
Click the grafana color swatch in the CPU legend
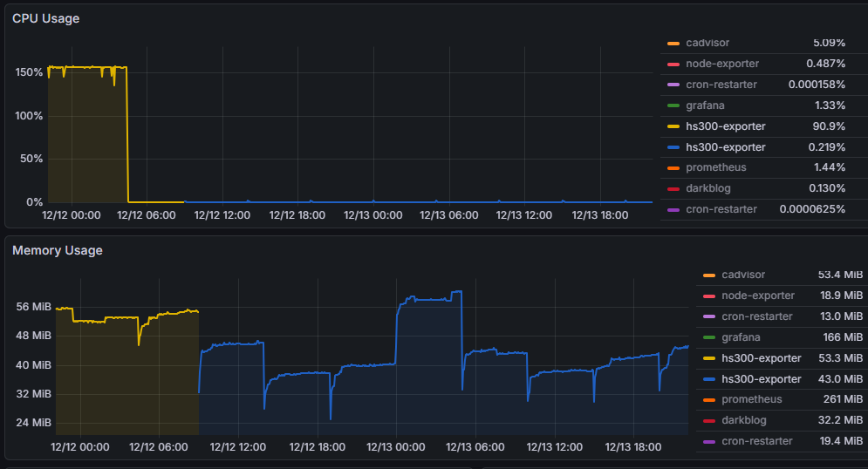(673, 105)
